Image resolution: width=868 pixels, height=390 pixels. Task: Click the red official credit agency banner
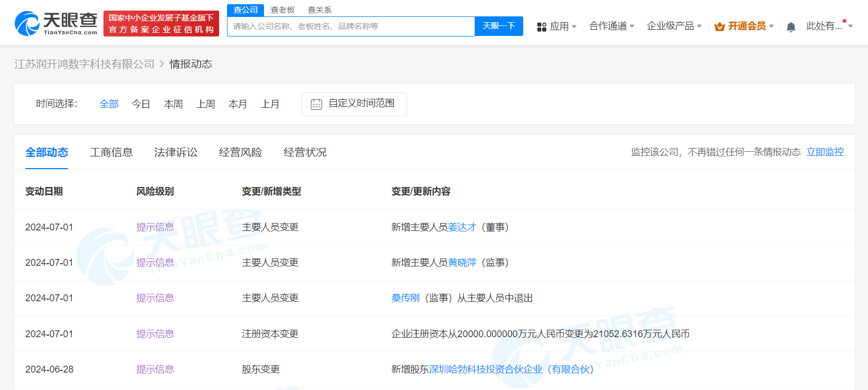[x=161, y=23]
